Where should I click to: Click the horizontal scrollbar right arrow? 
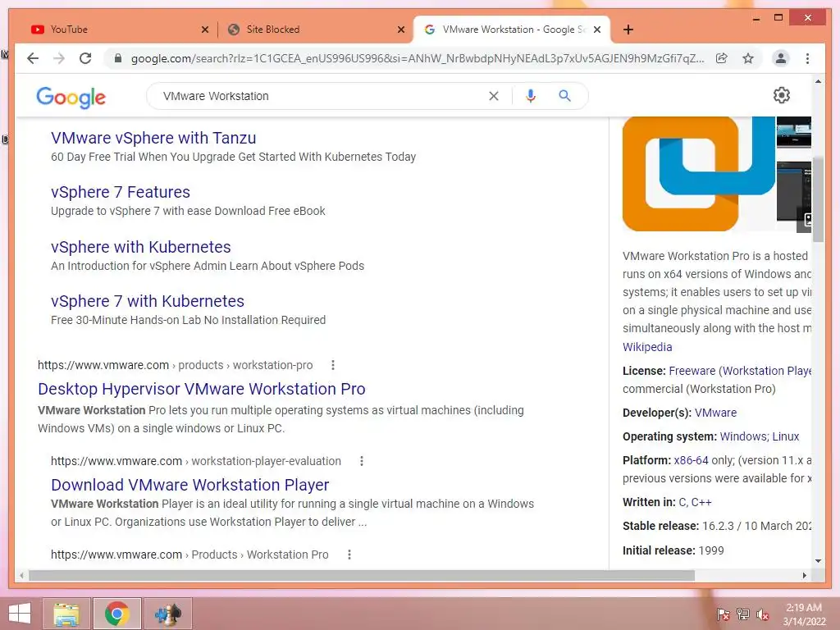(804, 575)
